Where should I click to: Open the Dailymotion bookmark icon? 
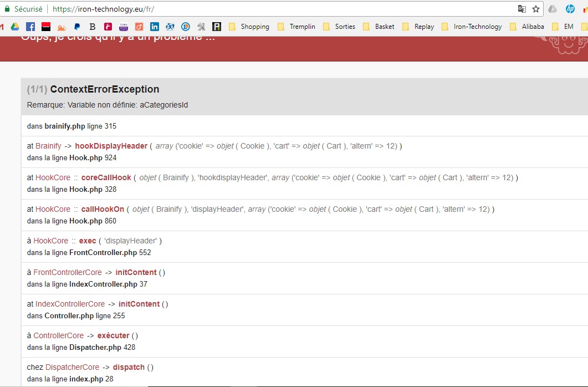click(138, 26)
